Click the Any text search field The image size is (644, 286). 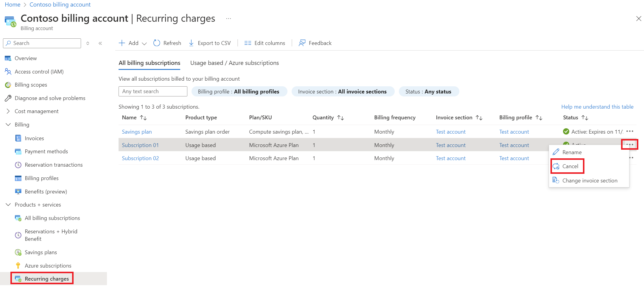click(x=153, y=91)
